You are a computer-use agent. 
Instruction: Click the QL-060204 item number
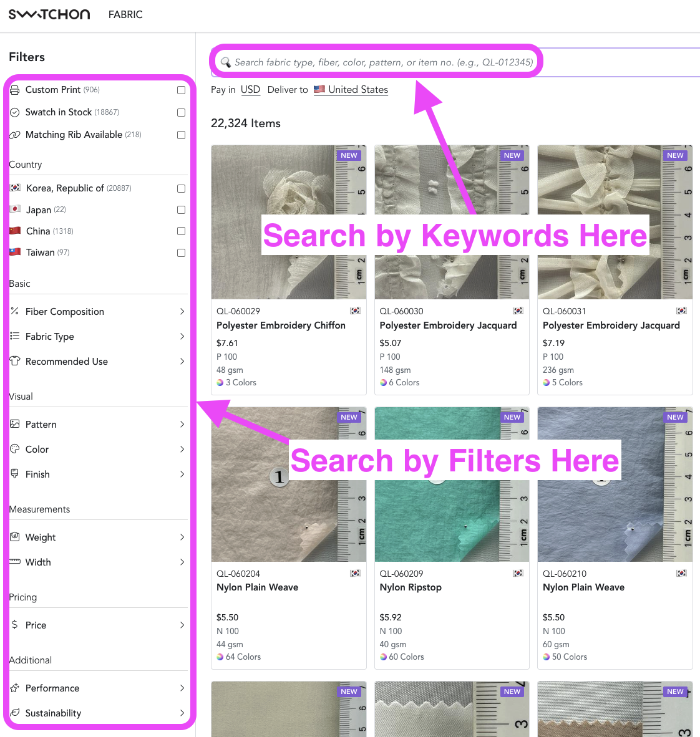238,574
